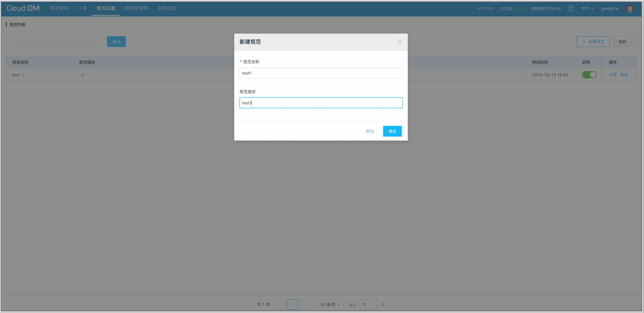Close the 新建规范 dialog with X icon

coord(400,42)
